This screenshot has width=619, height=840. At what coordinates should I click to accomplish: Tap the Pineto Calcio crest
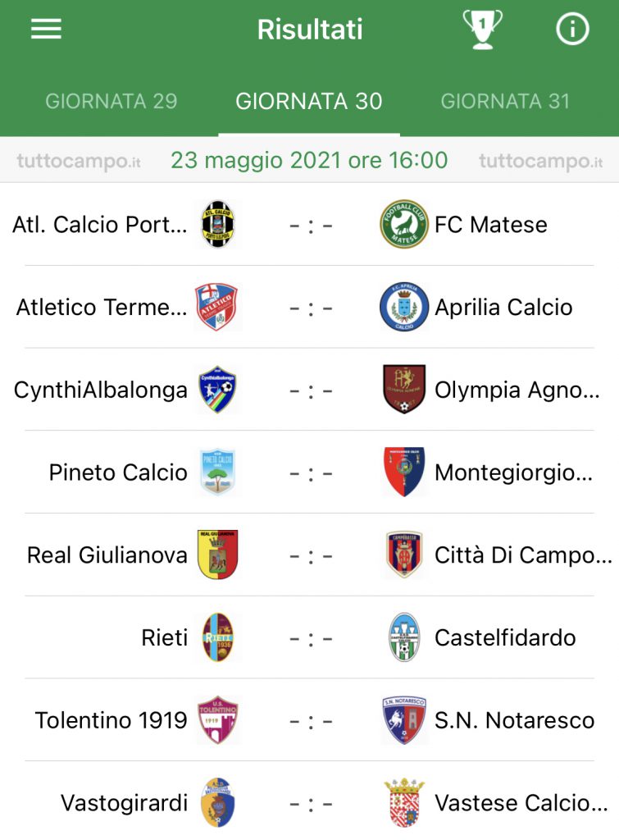pyautogui.click(x=217, y=472)
